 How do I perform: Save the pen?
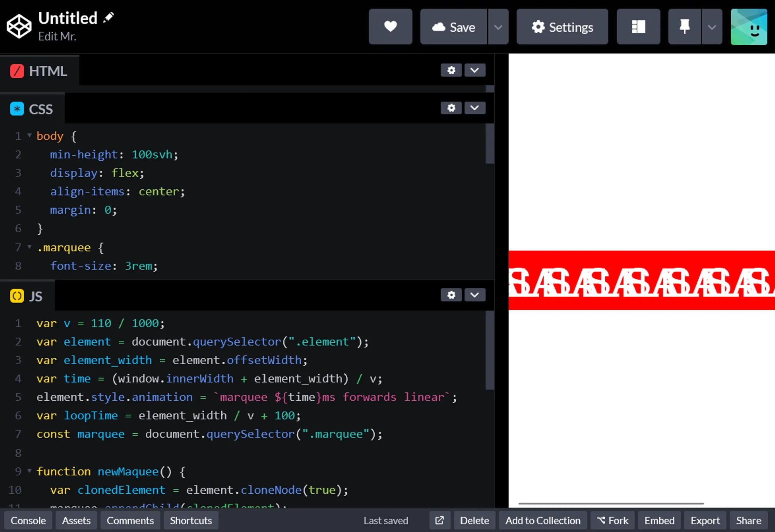(x=453, y=27)
